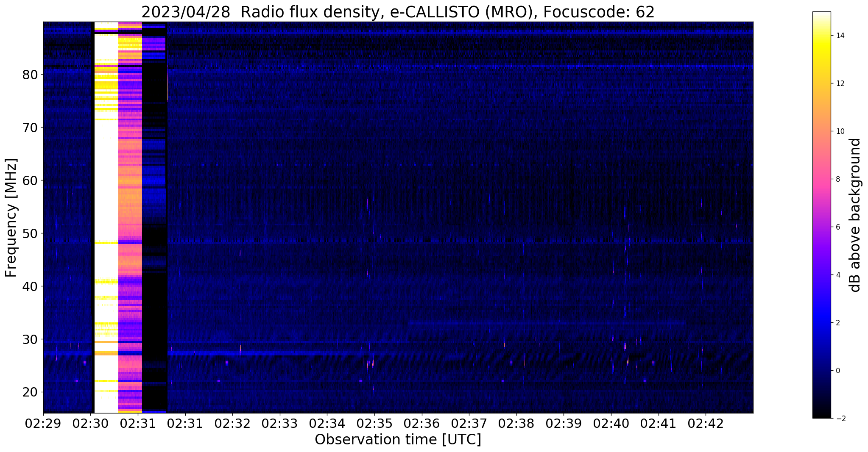
Task: Click the 02:40 time tick label
Action: tap(611, 424)
